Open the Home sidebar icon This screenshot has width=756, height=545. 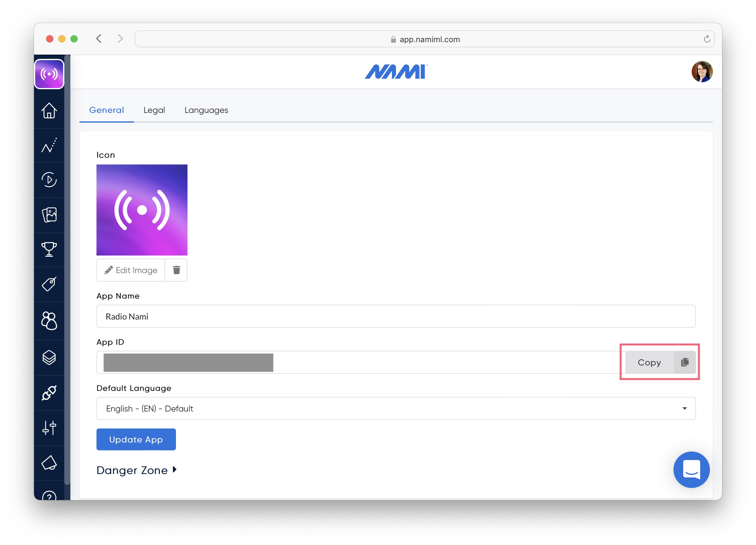click(x=49, y=110)
